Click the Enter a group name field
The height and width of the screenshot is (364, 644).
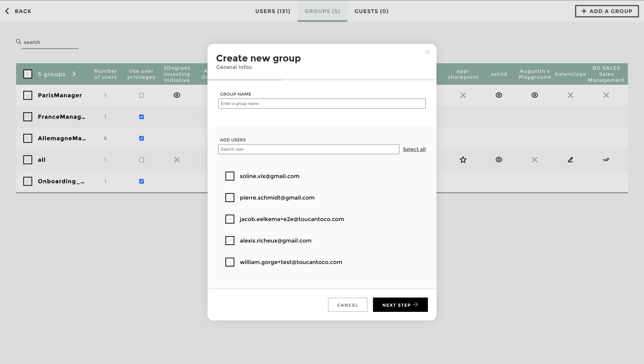click(x=321, y=103)
